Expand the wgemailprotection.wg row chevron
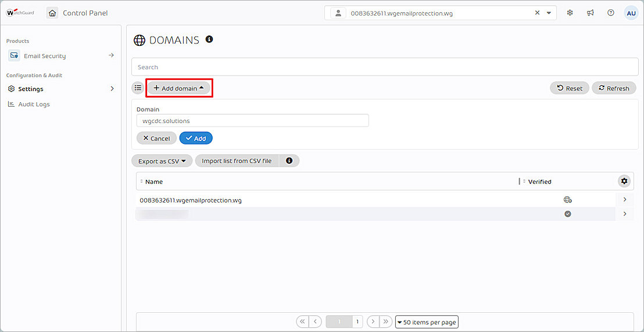Image resolution: width=644 pixels, height=332 pixels. (625, 200)
